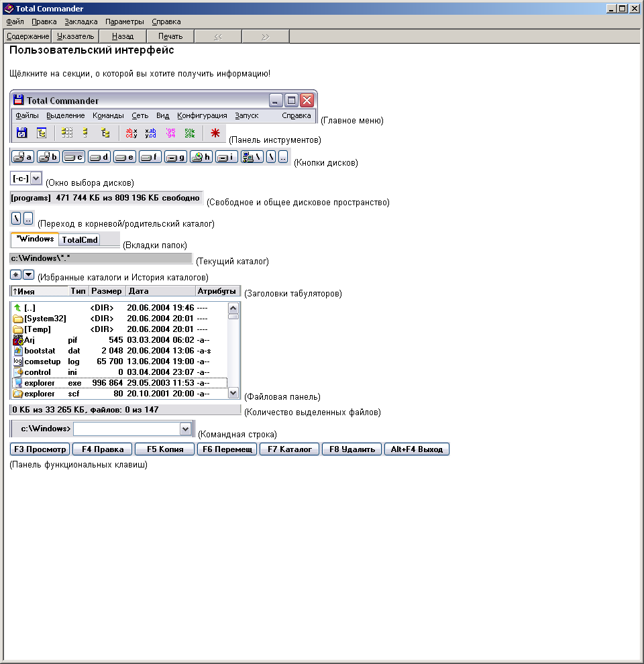
Task: Open the 'Запуск' menu
Action: (247, 115)
